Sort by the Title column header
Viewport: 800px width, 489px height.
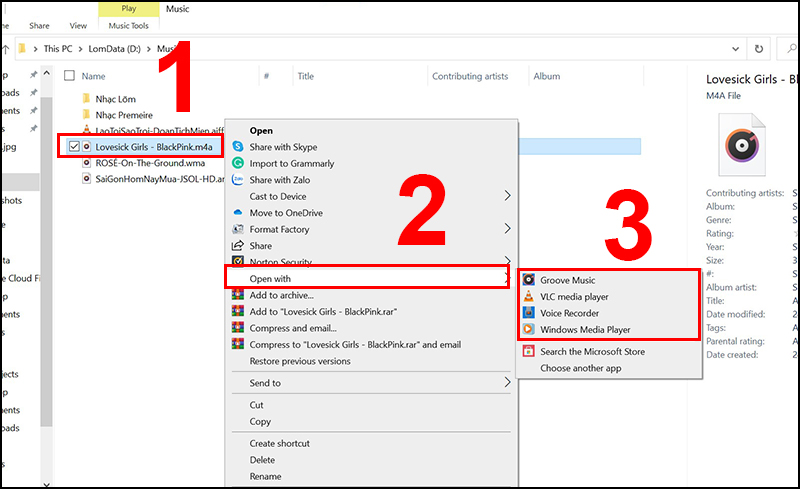(x=306, y=76)
